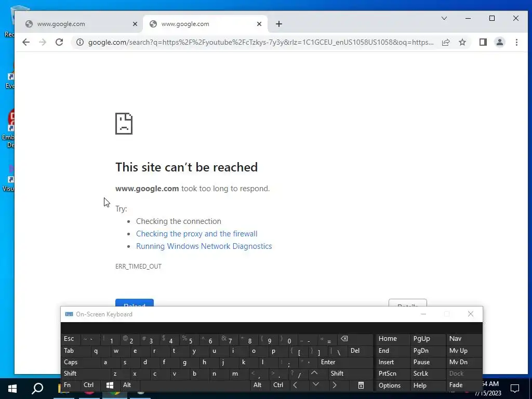
Task: Open Chrome side panel icon
Action: point(483,42)
